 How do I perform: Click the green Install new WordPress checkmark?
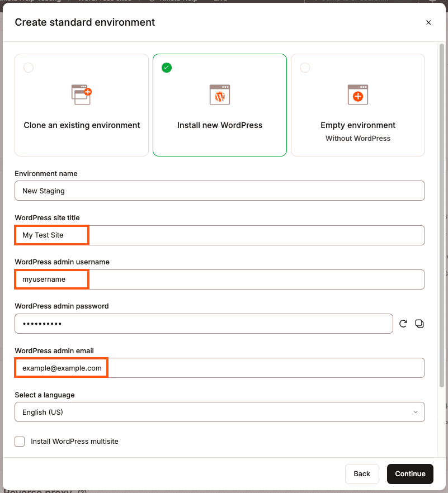coord(167,68)
